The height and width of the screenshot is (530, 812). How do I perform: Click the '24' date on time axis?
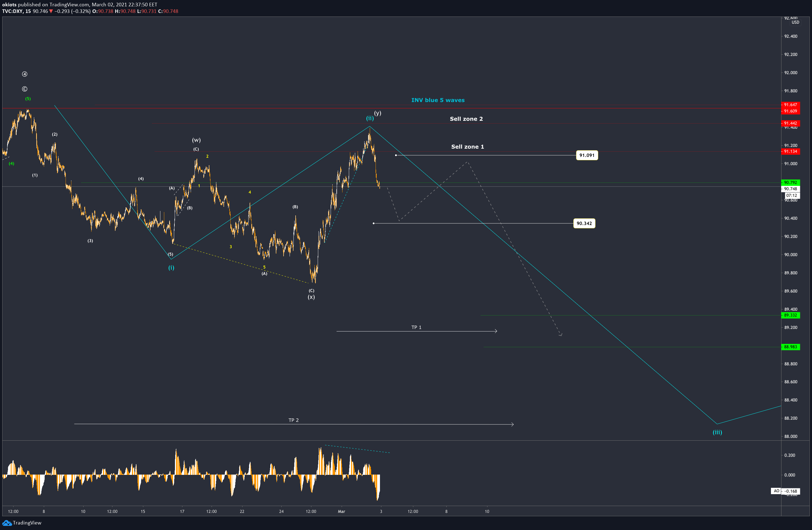coord(281,511)
